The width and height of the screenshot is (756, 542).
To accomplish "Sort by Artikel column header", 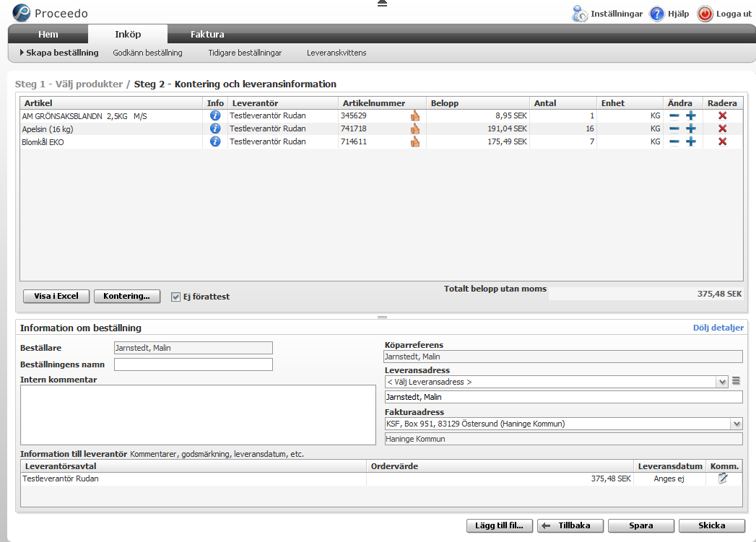I will pyautogui.click(x=111, y=103).
